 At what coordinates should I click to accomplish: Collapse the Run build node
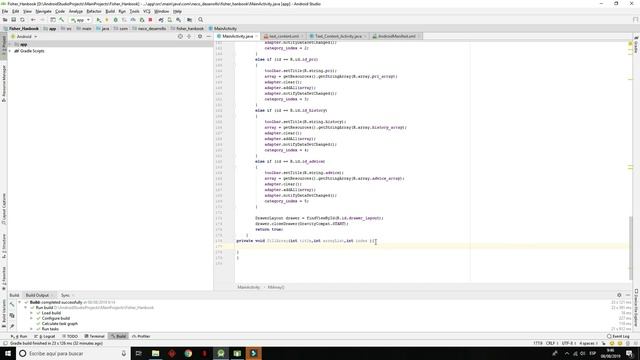(26, 308)
